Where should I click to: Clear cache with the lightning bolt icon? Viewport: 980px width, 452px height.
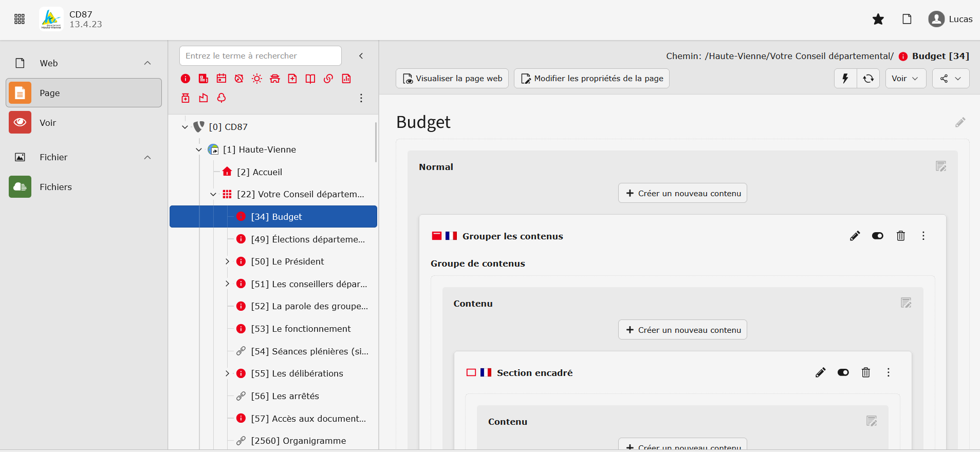click(845, 79)
